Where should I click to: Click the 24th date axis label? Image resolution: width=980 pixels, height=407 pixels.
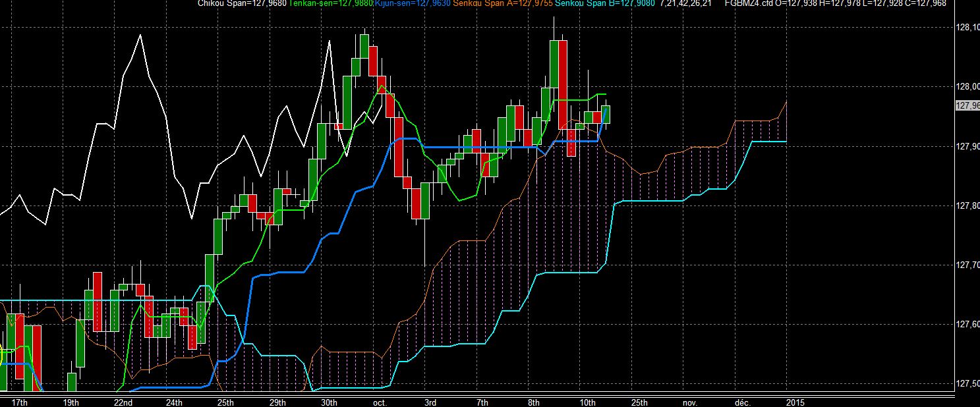point(174,402)
